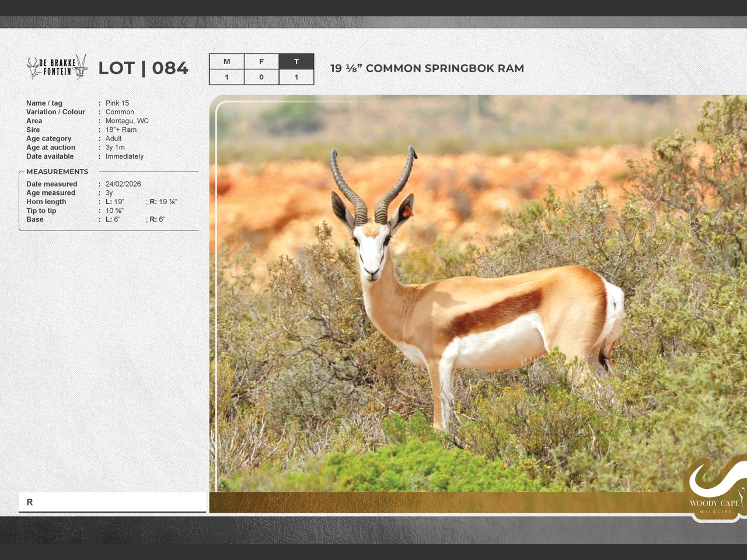Click the De Brakkefontein logo
Viewport: 747px width, 560px height.
tap(57, 67)
